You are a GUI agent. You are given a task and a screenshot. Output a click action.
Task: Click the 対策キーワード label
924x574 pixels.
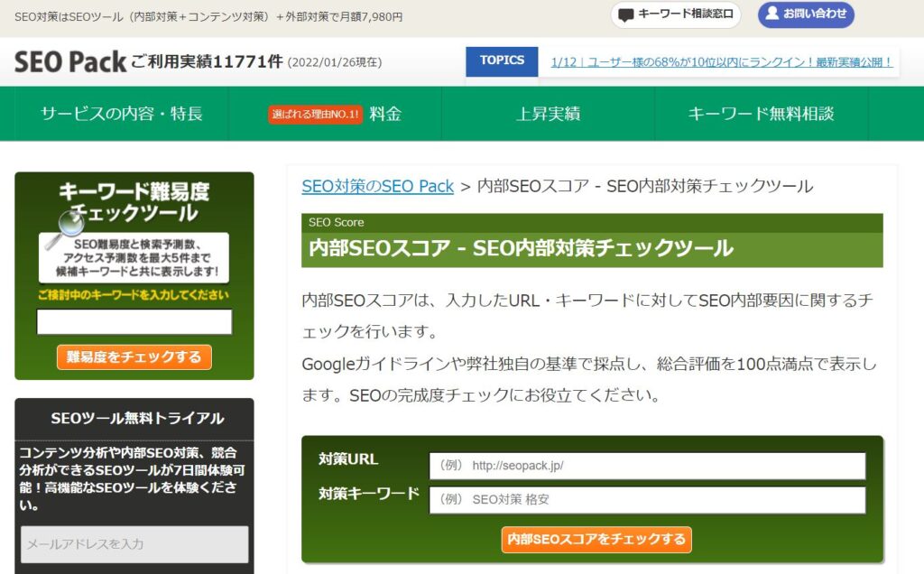pos(369,494)
